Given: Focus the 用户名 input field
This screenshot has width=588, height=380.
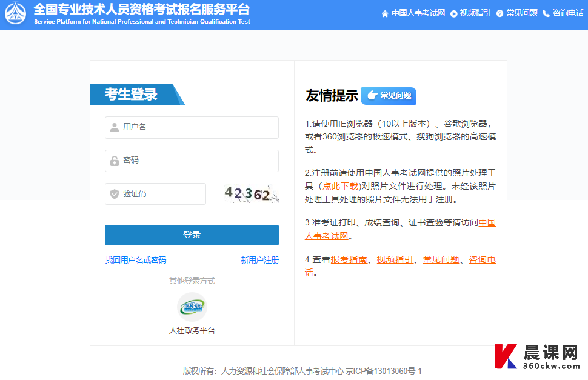Looking at the screenshot, I should pyautogui.click(x=192, y=127).
